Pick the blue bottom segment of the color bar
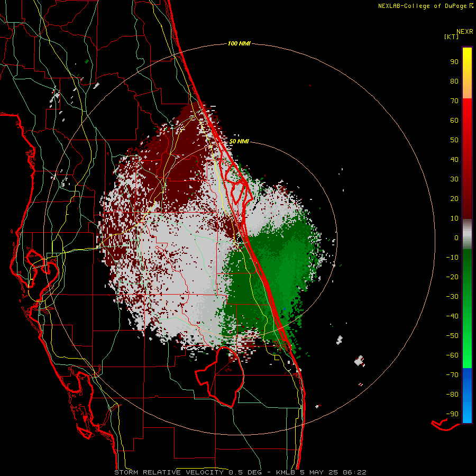Screen dimensions: 476x476 click(467, 395)
